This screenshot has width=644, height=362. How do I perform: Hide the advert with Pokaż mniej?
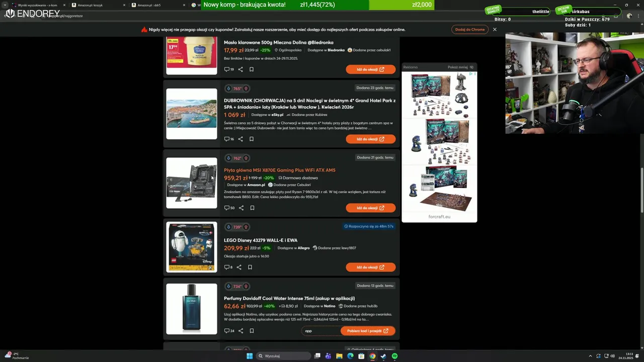pos(460,67)
